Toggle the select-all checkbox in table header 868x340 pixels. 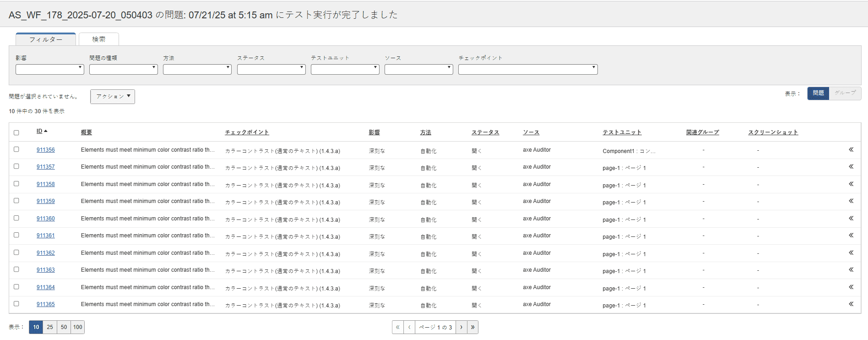(16, 133)
